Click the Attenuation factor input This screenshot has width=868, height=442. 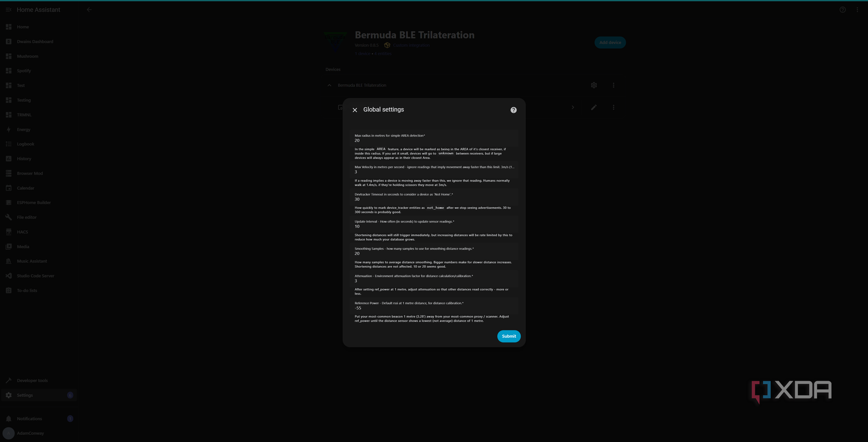click(435, 278)
